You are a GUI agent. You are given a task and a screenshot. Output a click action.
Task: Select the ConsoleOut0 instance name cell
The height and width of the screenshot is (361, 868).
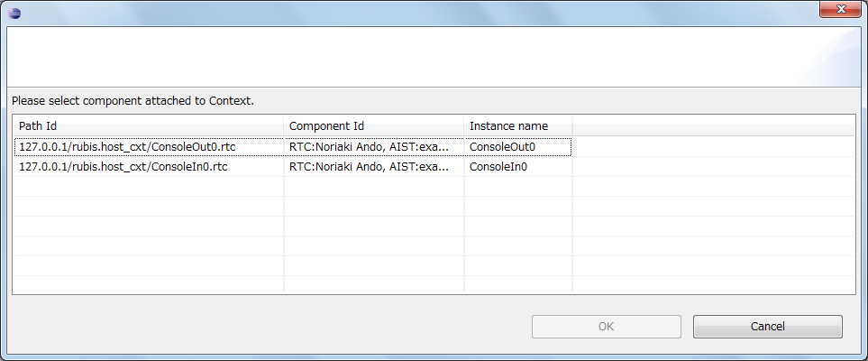[x=517, y=147]
